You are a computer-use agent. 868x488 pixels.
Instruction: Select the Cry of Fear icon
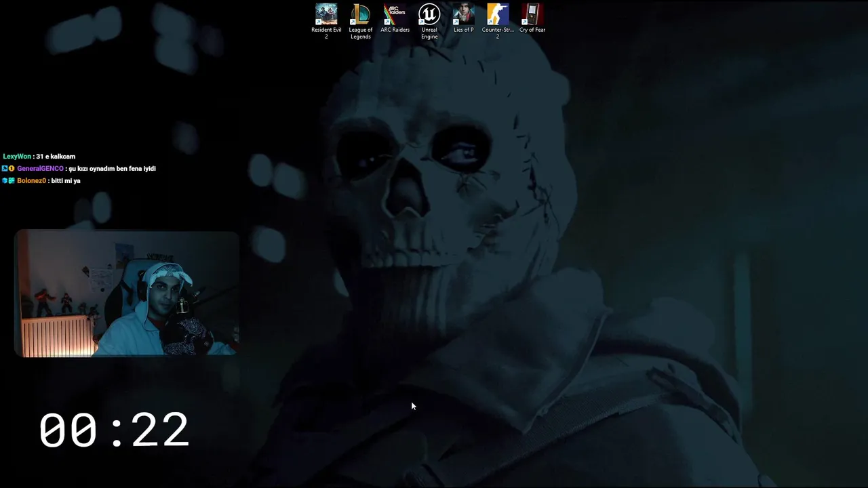[532, 18]
